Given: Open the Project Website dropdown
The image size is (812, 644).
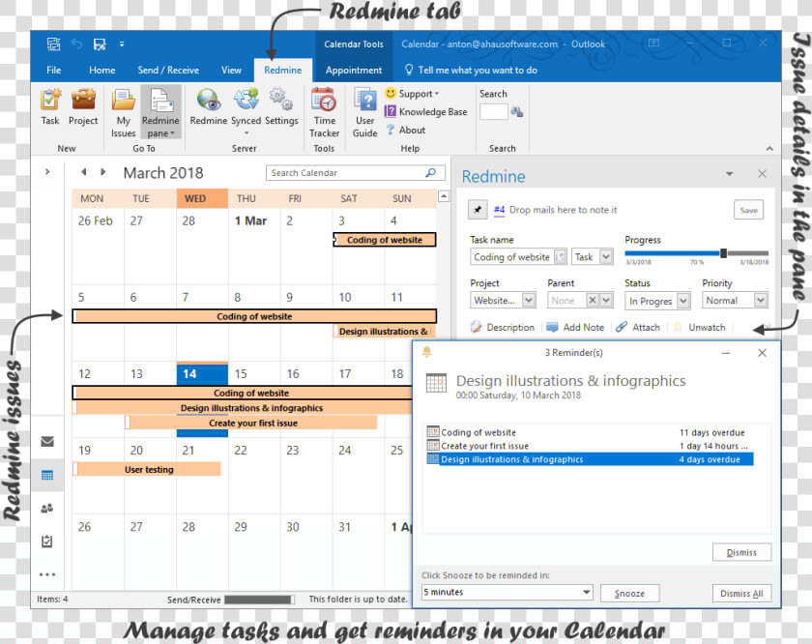Looking at the screenshot, I should coord(528,301).
